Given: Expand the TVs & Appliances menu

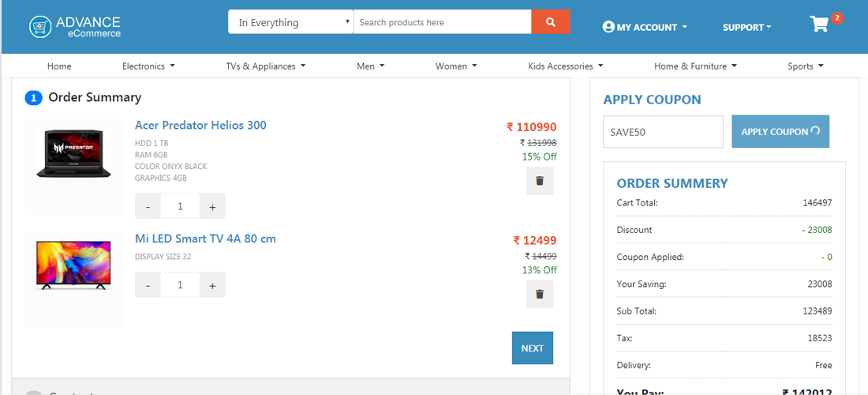Looking at the screenshot, I should tap(266, 66).
